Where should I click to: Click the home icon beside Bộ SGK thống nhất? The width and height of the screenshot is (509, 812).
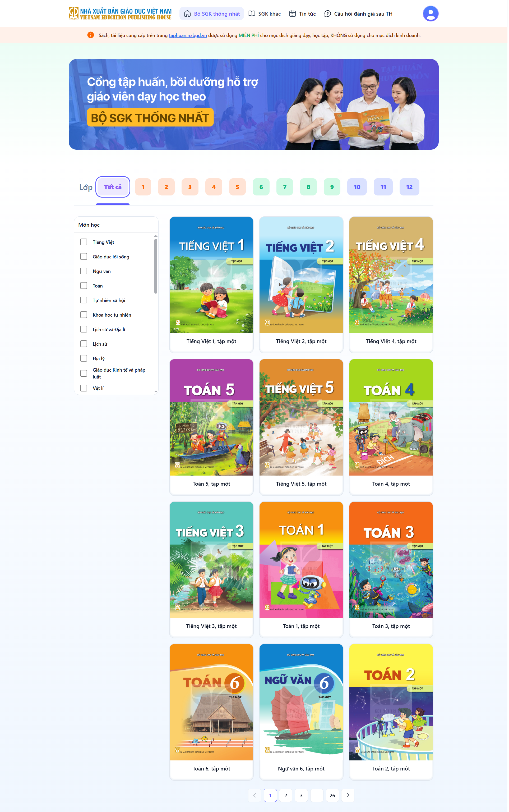click(x=187, y=13)
